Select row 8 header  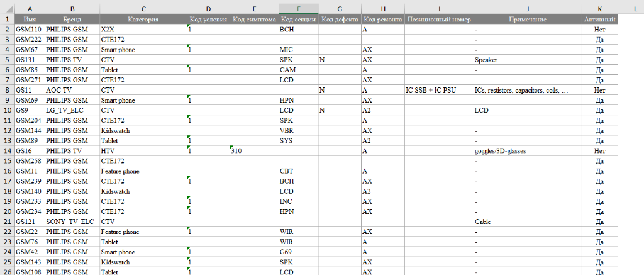(7, 89)
